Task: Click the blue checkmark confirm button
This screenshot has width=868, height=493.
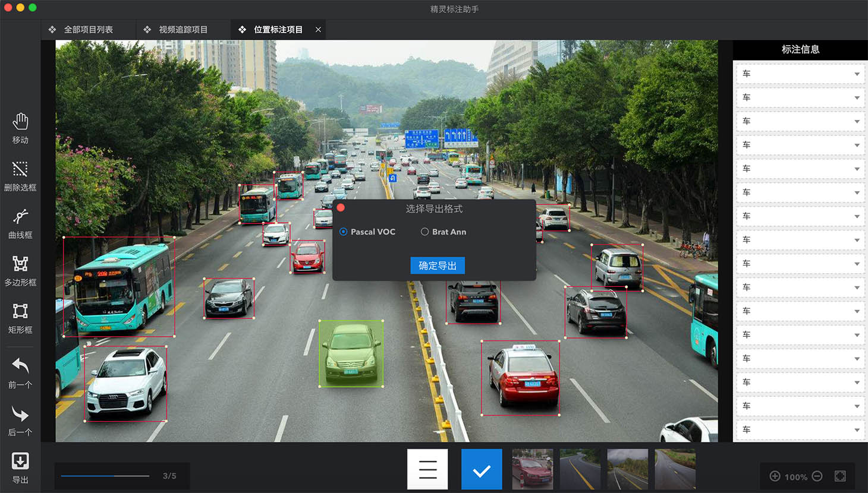Action: (x=482, y=469)
